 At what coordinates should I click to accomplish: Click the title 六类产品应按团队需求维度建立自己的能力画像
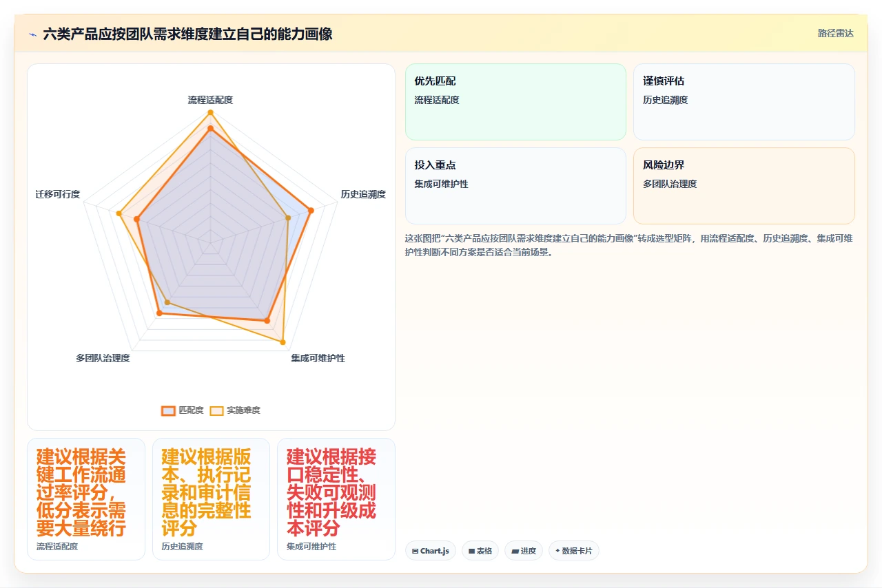pos(187,34)
